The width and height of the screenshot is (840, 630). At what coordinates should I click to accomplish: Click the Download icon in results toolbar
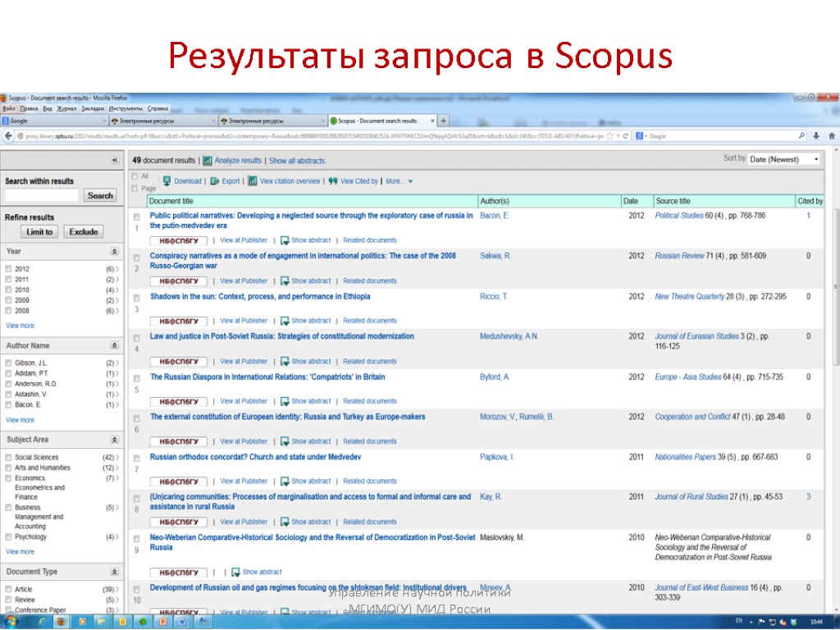(167, 181)
